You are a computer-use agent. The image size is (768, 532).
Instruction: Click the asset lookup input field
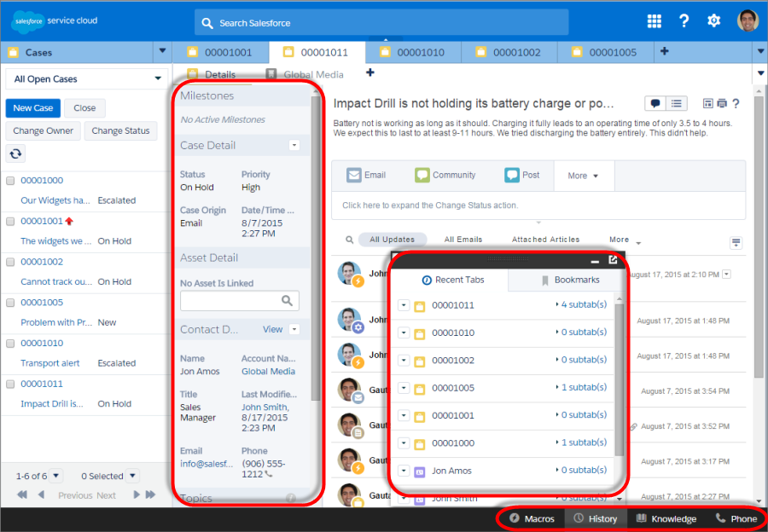[x=240, y=300]
